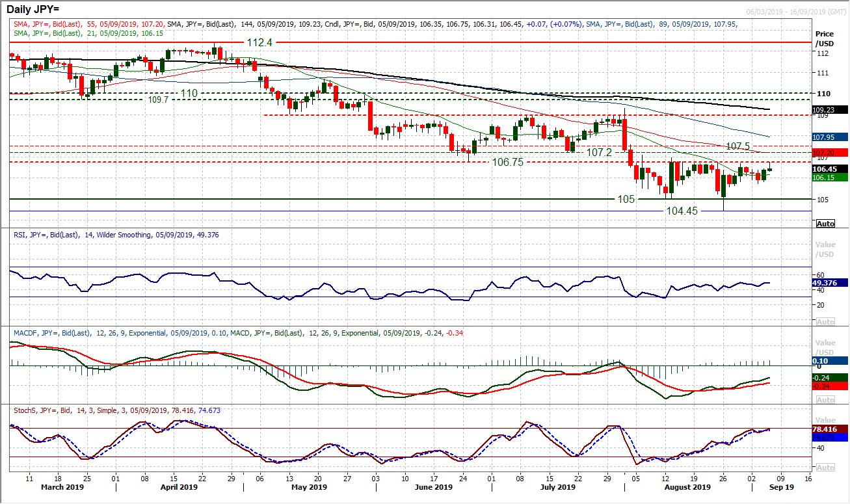Click the RSI value tag 49.376
Screen dimensions: 850x504
click(830, 283)
